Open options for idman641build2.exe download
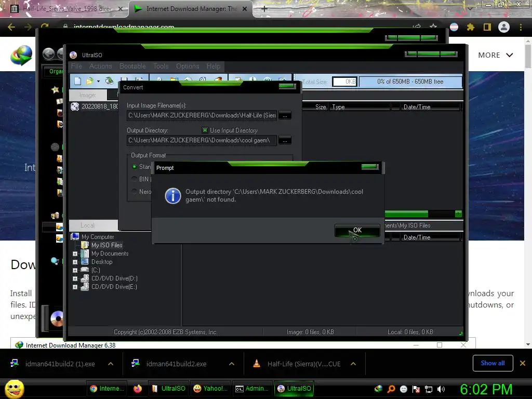Screen dimensions: 532x399 (232, 364)
